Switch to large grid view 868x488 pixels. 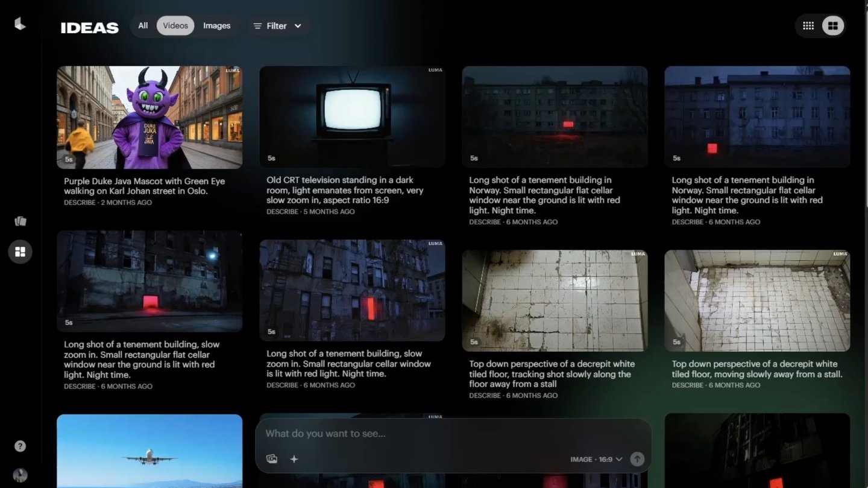[833, 26]
